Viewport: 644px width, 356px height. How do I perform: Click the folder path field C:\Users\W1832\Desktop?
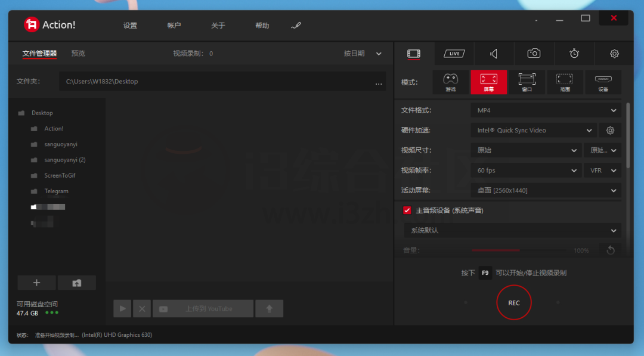222,81
